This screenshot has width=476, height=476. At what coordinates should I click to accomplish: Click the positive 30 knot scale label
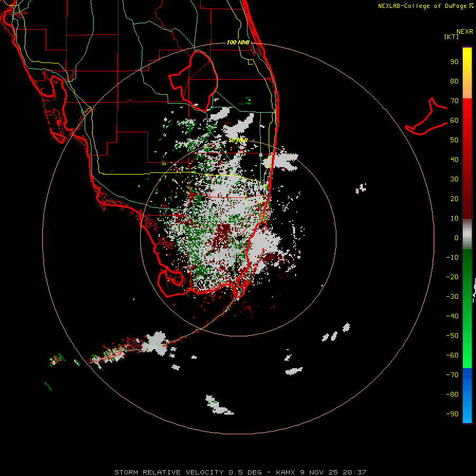pos(454,179)
